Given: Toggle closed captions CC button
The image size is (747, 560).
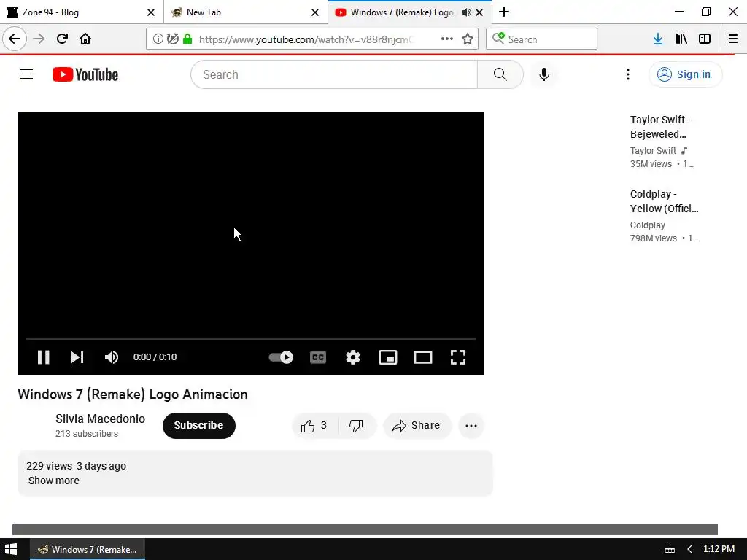Looking at the screenshot, I should coord(318,357).
